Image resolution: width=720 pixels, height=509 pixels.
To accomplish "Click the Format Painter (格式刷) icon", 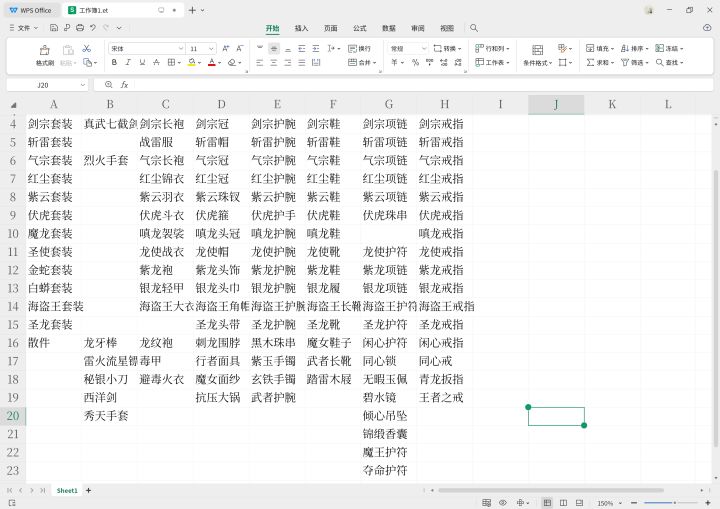I will pos(45,51).
